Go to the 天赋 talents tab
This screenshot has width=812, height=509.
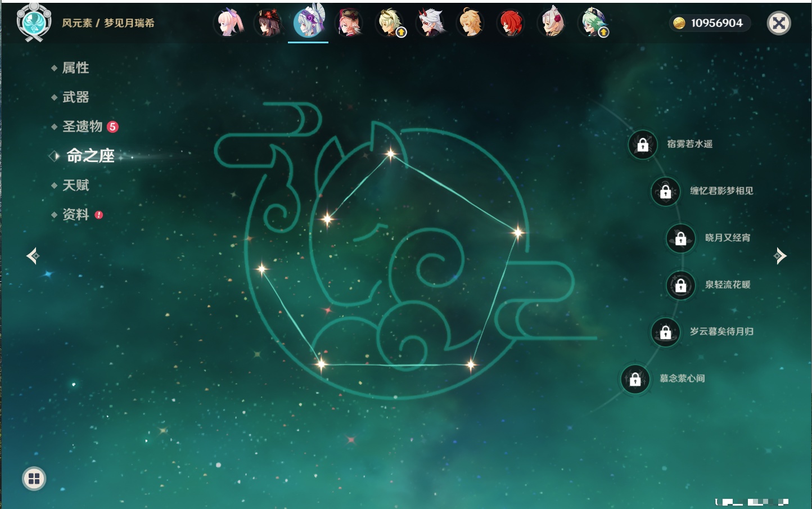[75, 185]
